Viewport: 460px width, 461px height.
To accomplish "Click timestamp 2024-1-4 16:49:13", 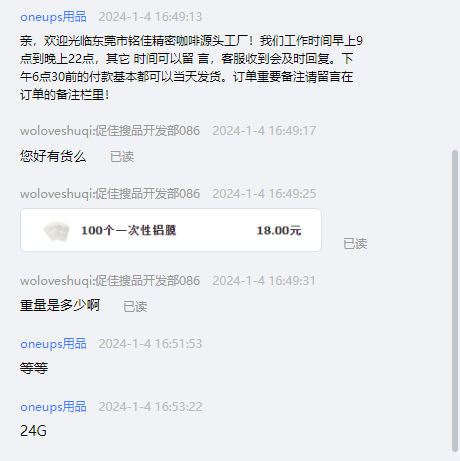I will pyautogui.click(x=150, y=17).
